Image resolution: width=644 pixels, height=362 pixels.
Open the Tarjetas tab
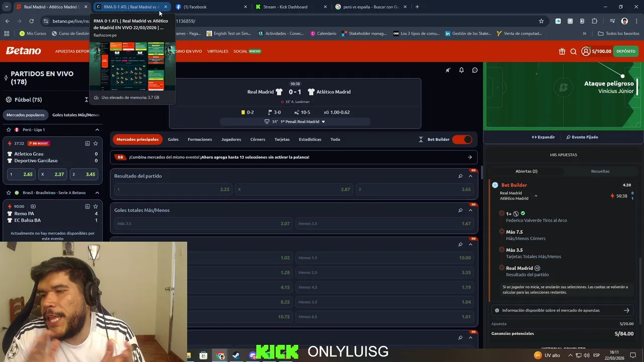tap(282, 139)
